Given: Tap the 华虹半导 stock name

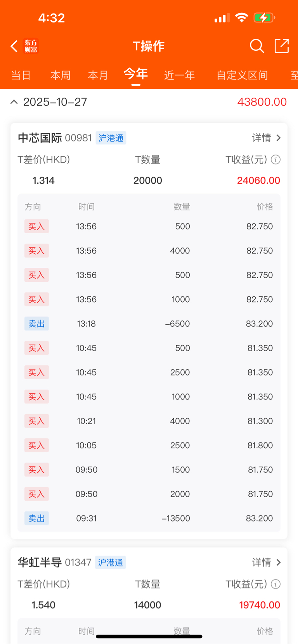Looking at the screenshot, I should pyautogui.click(x=40, y=562).
